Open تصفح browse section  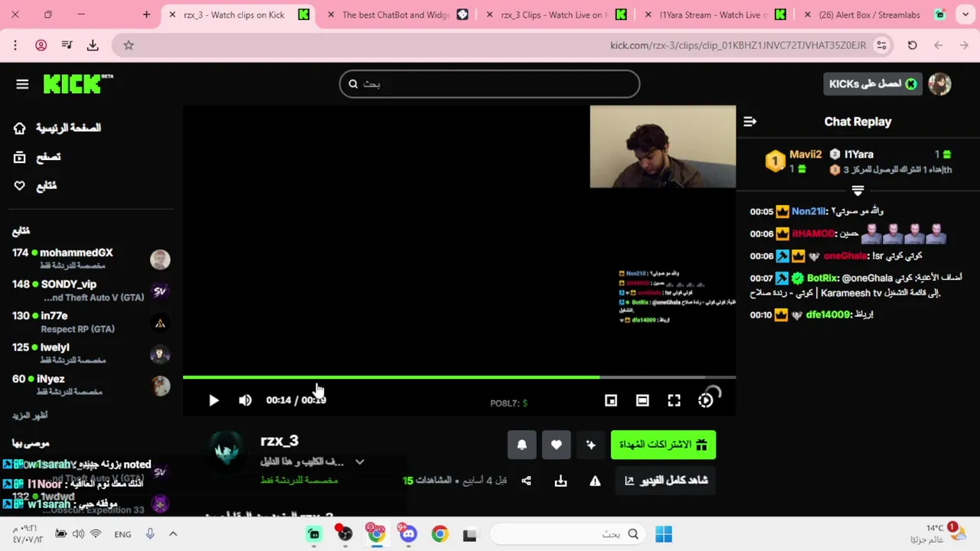tap(38, 157)
